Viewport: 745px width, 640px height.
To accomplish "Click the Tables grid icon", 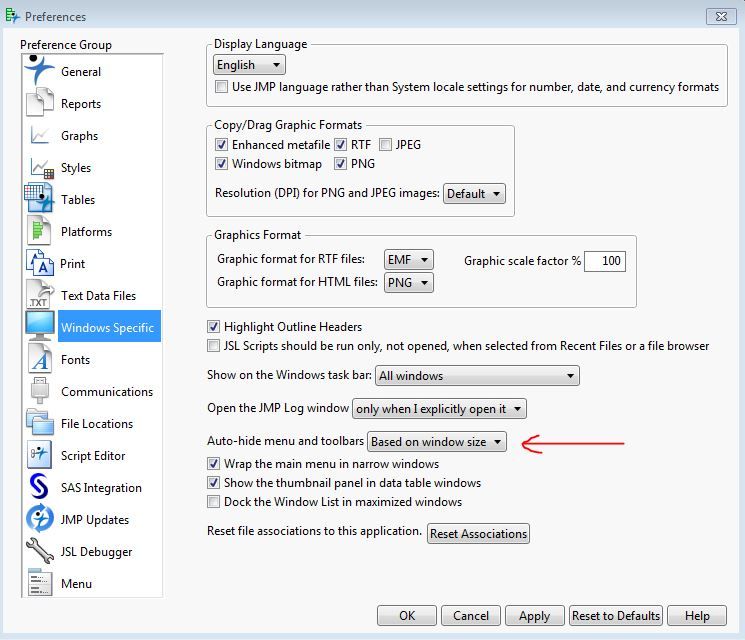I will pos(39,198).
